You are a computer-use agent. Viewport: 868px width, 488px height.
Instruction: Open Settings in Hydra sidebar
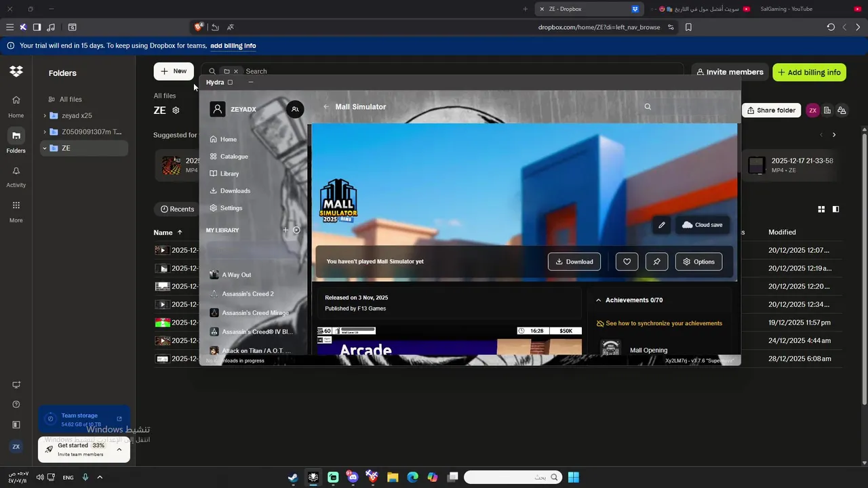click(x=226, y=208)
